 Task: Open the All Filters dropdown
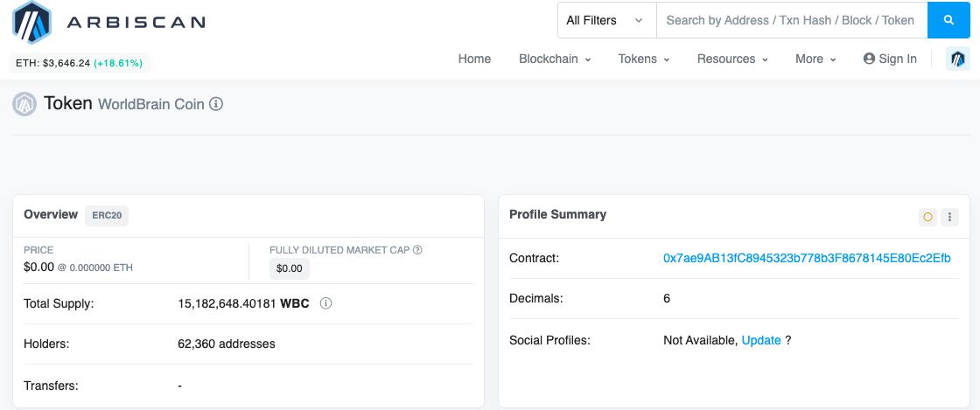tap(605, 20)
